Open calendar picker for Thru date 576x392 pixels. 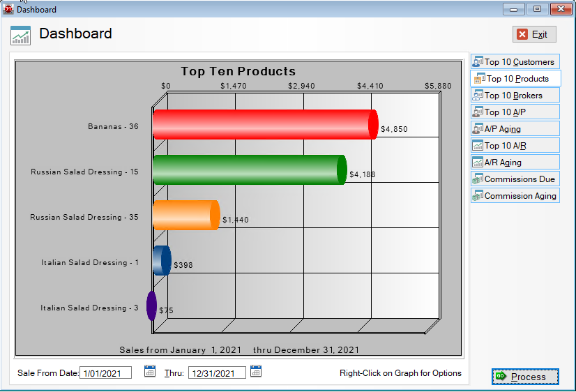256,371
